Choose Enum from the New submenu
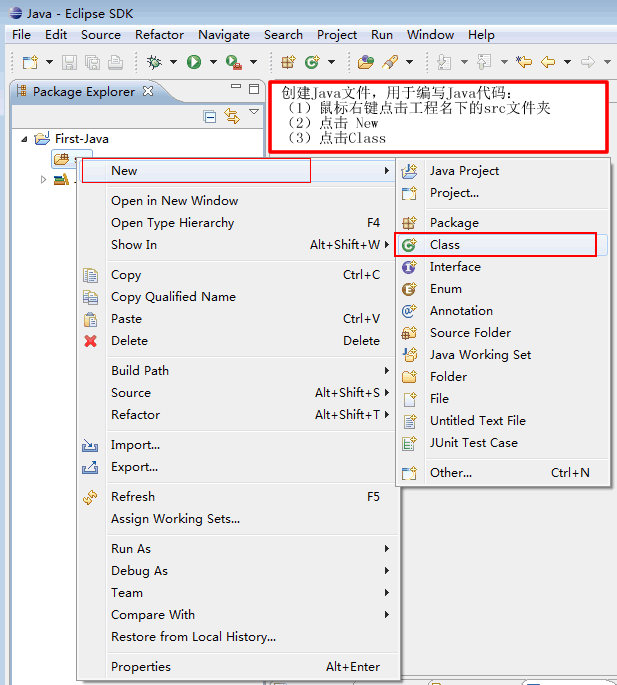Image resolution: width=617 pixels, height=685 pixels. tap(502, 289)
